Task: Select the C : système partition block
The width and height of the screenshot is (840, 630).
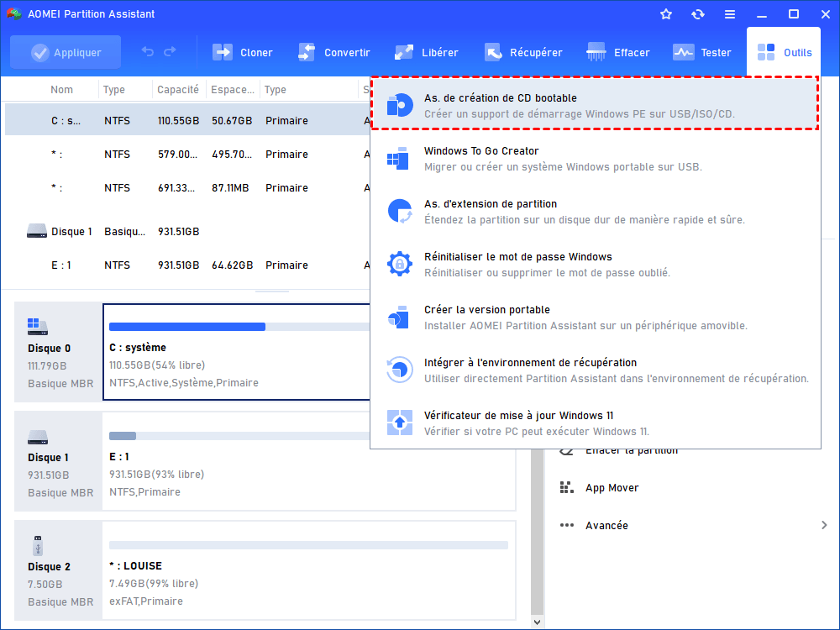Action: (236, 351)
